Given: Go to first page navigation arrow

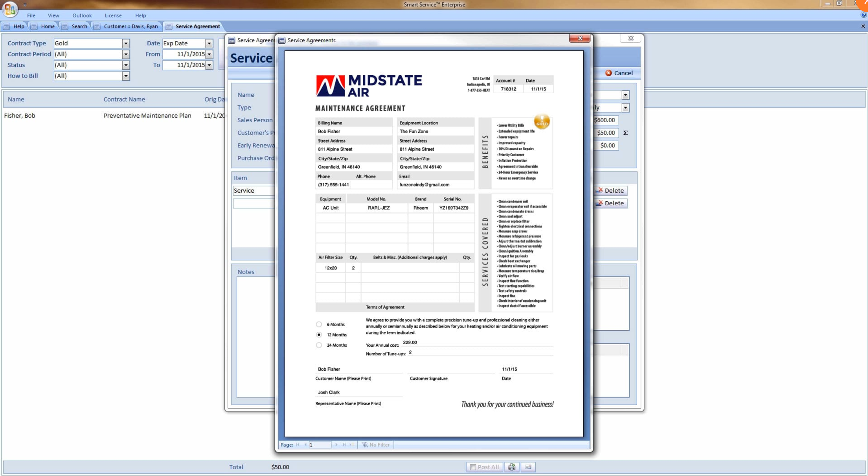Looking at the screenshot, I should coord(298,445).
